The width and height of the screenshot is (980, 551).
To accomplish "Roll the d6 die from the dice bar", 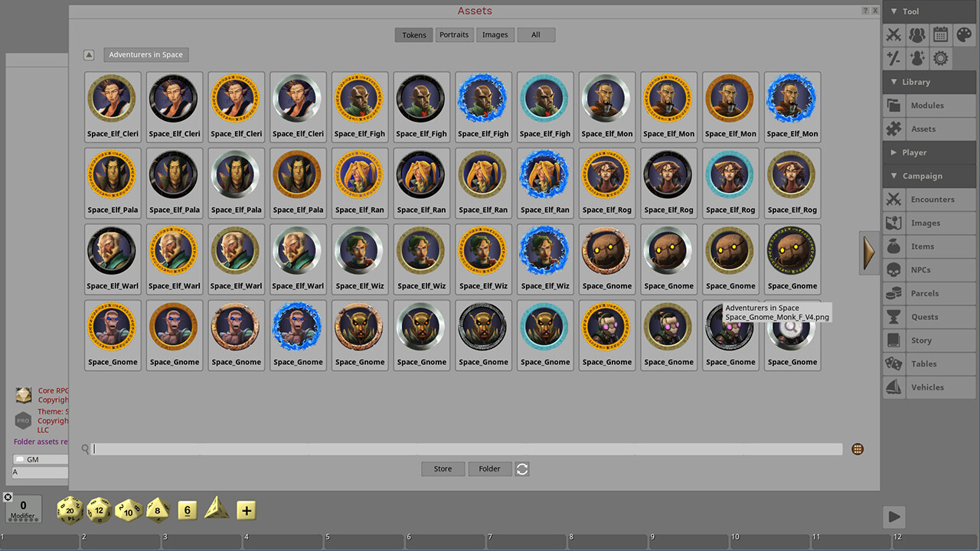I will pos(187,510).
